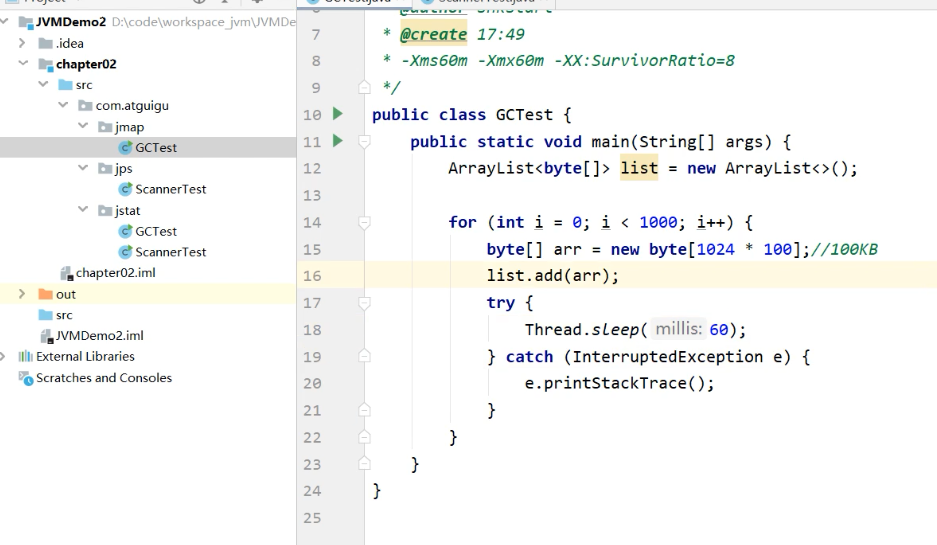Viewport: 937px width, 545px height.
Task: Select Scratches and Consoles entry
Action: pyautogui.click(x=104, y=378)
